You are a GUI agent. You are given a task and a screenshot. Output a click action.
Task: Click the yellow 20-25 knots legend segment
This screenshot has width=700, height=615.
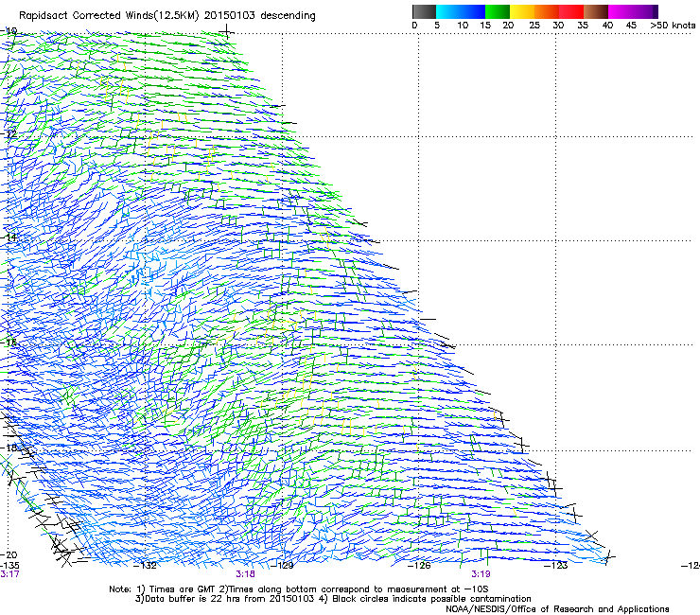point(522,11)
